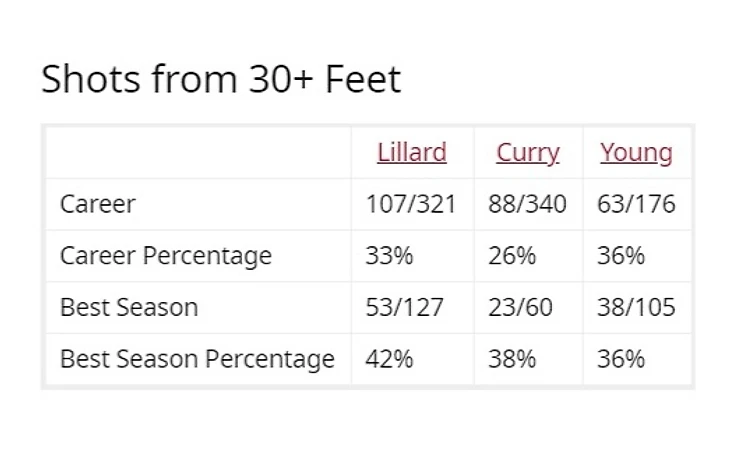Click Young's career value 63/176

tap(636, 205)
